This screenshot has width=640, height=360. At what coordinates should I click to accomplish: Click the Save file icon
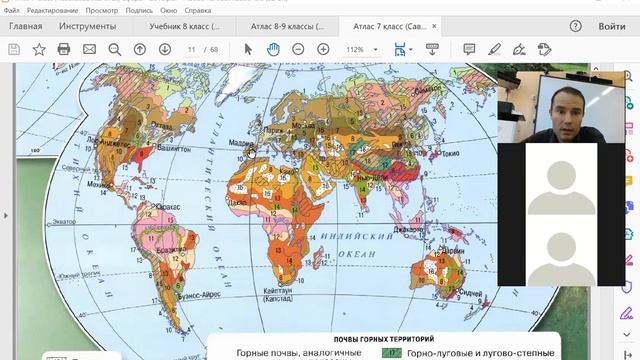(14, 50)
